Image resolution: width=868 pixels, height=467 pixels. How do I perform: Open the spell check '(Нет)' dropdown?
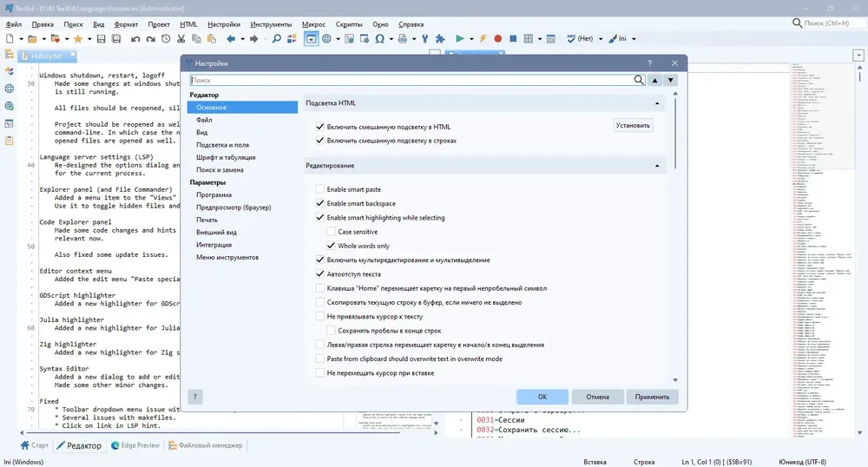tap(600, 39)
